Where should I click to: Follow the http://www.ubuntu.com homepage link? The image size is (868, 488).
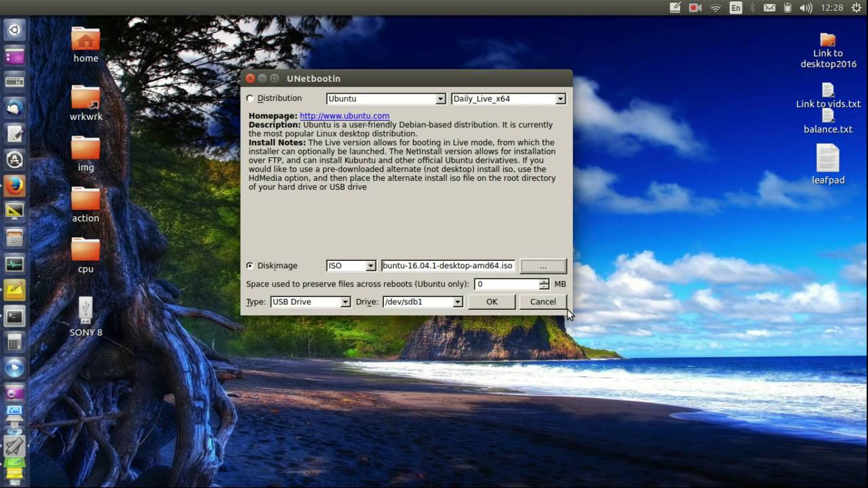(x=344, y=116)
